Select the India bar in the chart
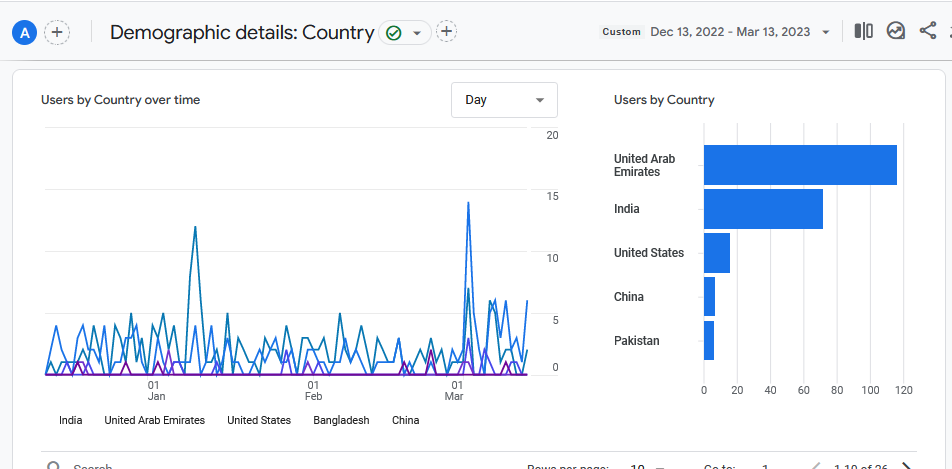The width and height of the screenshot is (952, 469). (x=763, y=209)
